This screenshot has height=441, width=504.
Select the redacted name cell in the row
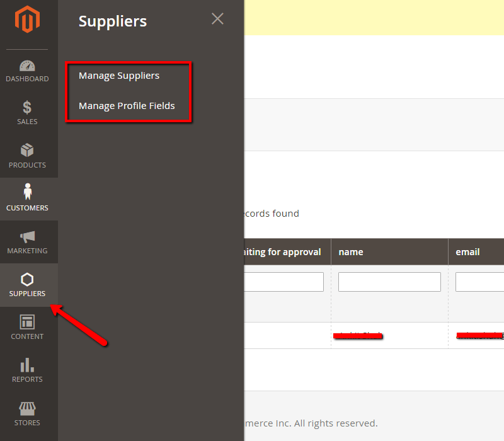359,335
